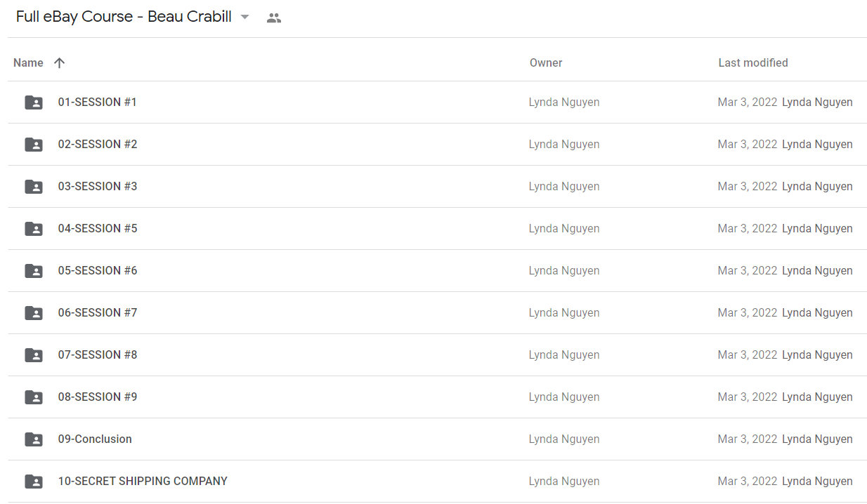
Task: Open the Full eBay Course folder title menu
Action: coord(124,17)
